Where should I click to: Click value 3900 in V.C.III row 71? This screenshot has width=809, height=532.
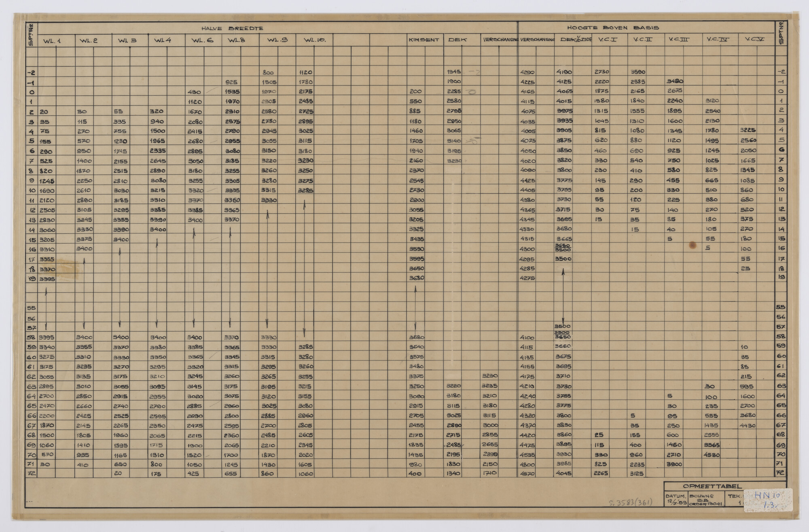click(674, 464)
